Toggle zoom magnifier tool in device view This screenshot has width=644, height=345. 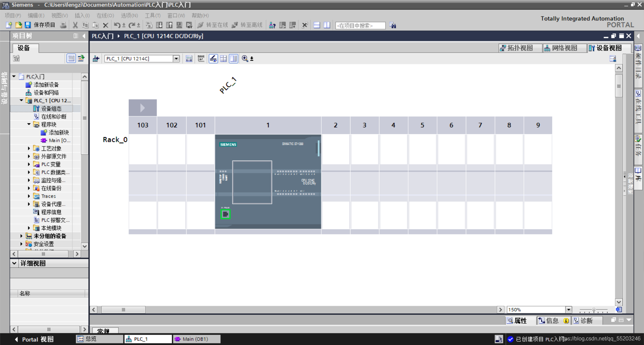coord(245,59)
